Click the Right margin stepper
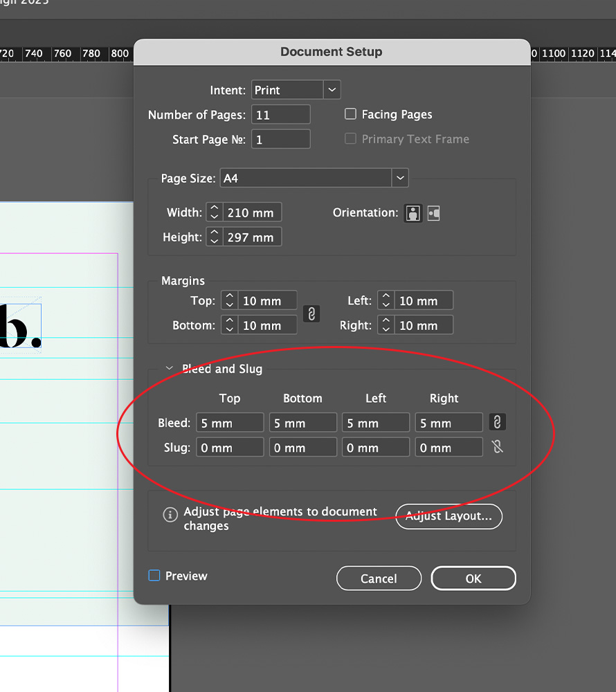Screen dimensions: 616x692 386,325
